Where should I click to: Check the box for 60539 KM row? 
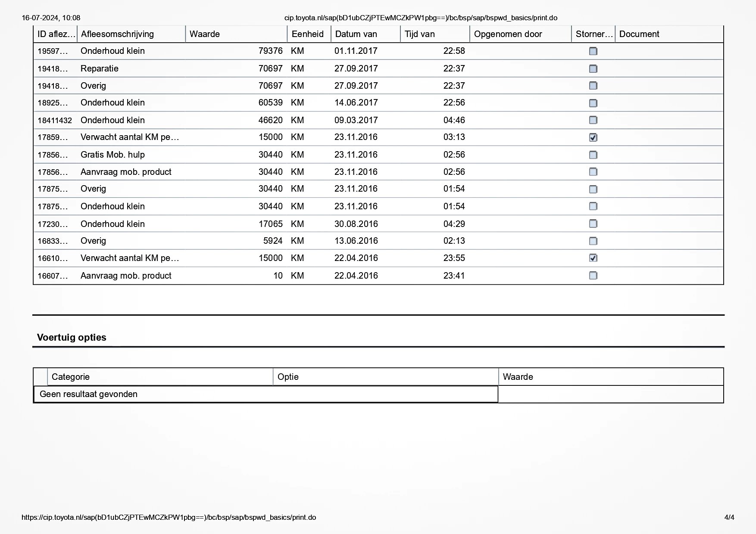[x=593, y=103]
